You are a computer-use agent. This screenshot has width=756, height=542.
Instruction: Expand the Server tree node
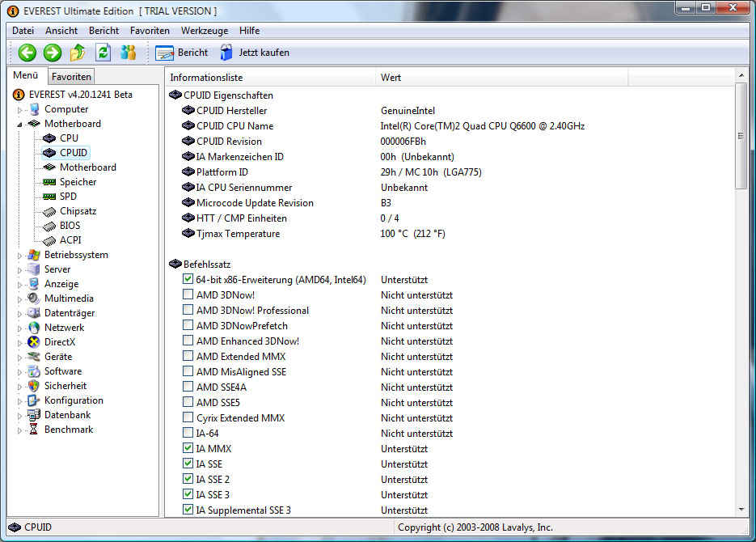[19, 270]
